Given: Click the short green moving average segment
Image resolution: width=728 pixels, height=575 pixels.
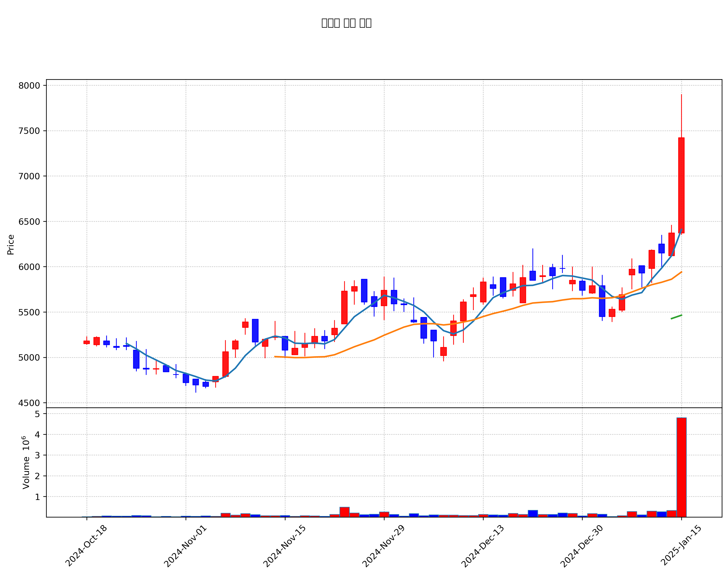Looking at the screenshot, I should tap(676, 317).
